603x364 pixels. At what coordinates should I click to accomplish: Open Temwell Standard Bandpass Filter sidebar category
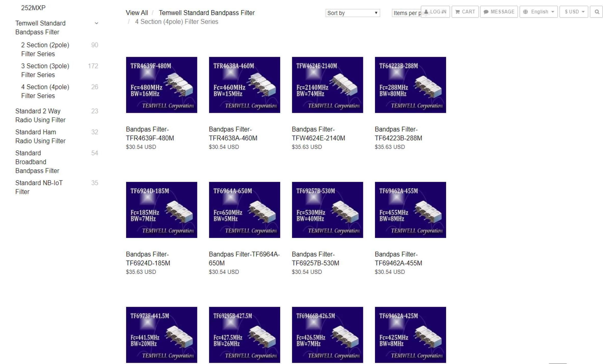(x=41, y=28)
